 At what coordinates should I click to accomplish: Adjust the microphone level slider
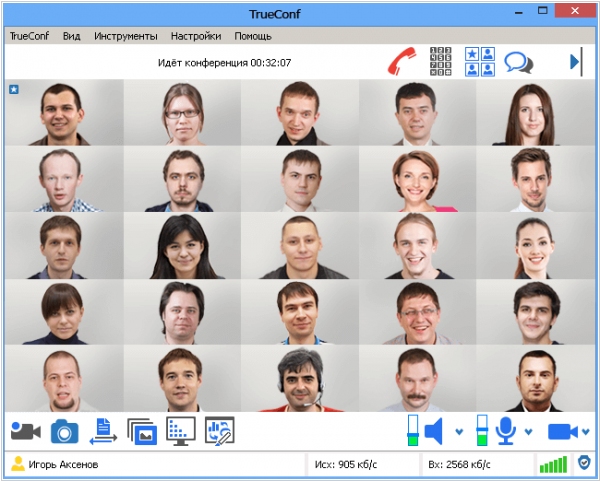click(x=482, y=430)
